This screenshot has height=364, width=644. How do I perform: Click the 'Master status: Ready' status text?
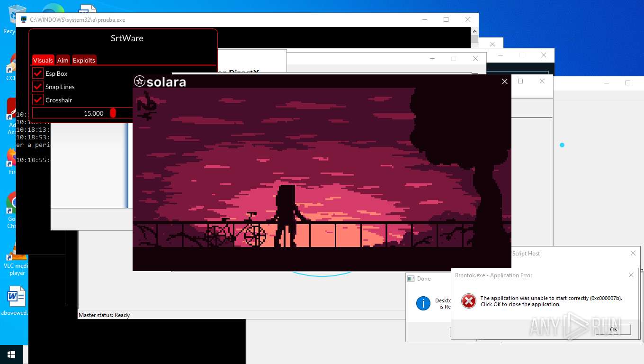(x=104, y=315)
